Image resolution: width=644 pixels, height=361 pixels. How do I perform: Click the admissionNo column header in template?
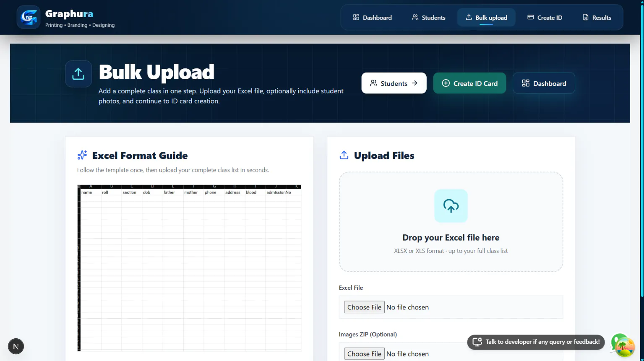click(x=279, y=192)
